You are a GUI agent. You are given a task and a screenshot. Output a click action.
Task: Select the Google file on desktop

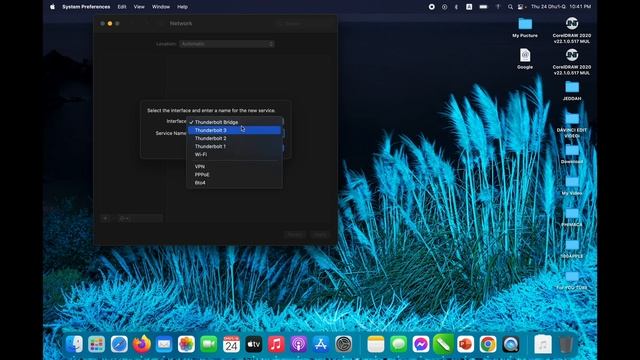coord(525,59)
